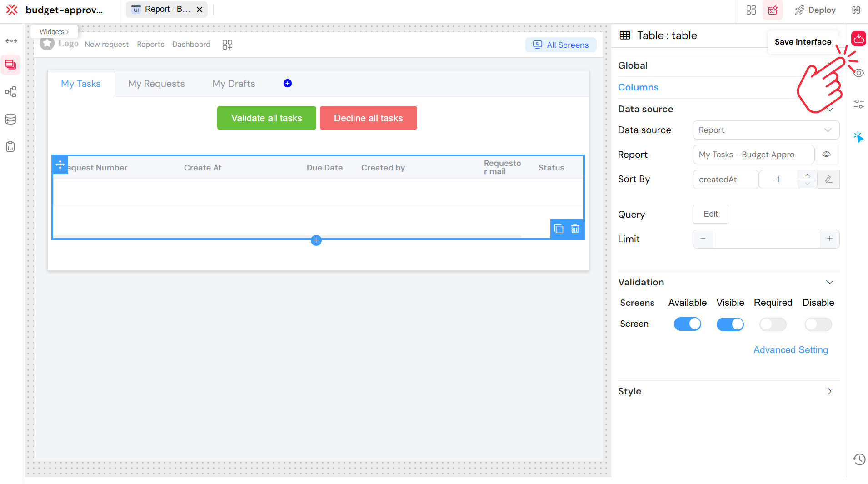Delete the selected table widget
The width and height of the screenshot is (868, 484).
pos(575,229)
